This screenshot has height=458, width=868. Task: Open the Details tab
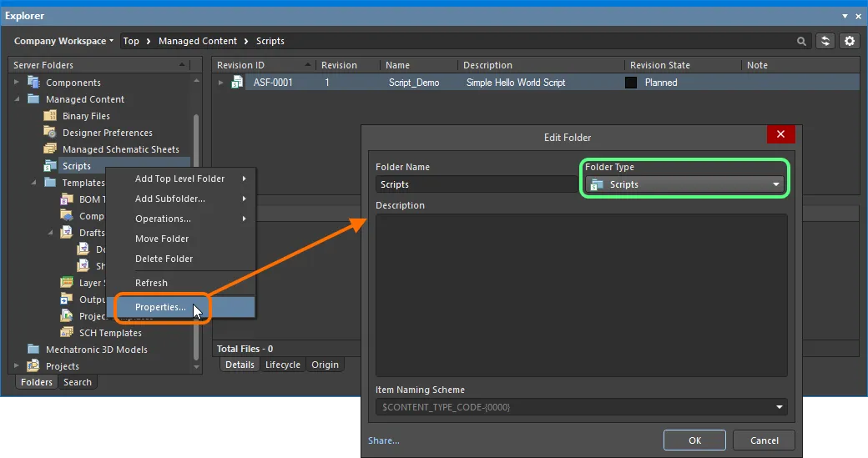(240, 365)
